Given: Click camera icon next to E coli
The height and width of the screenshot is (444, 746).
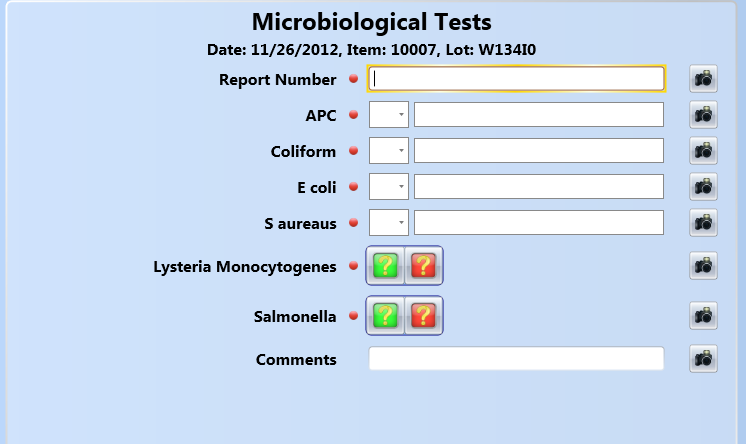Looking at the screenshot, I should point(703,187).
